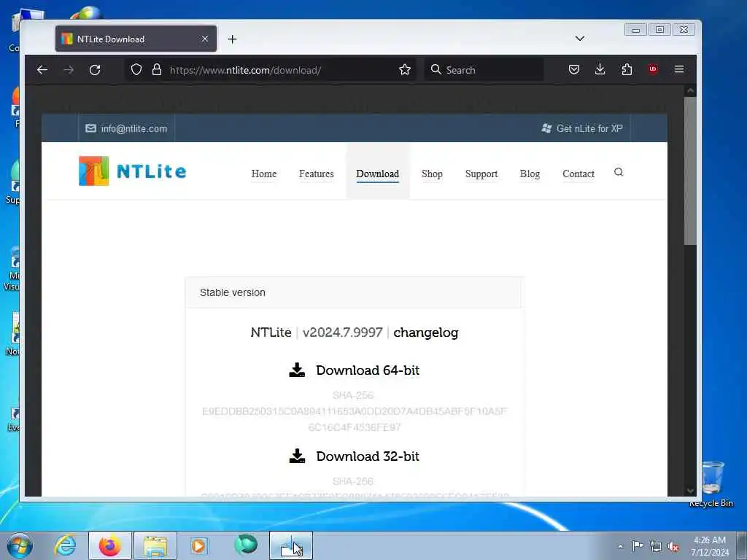Image resolution: width=747 pixels, height=560 pixels.
Task: Select the NTLite Download browser tab
Action: (136, 39)
